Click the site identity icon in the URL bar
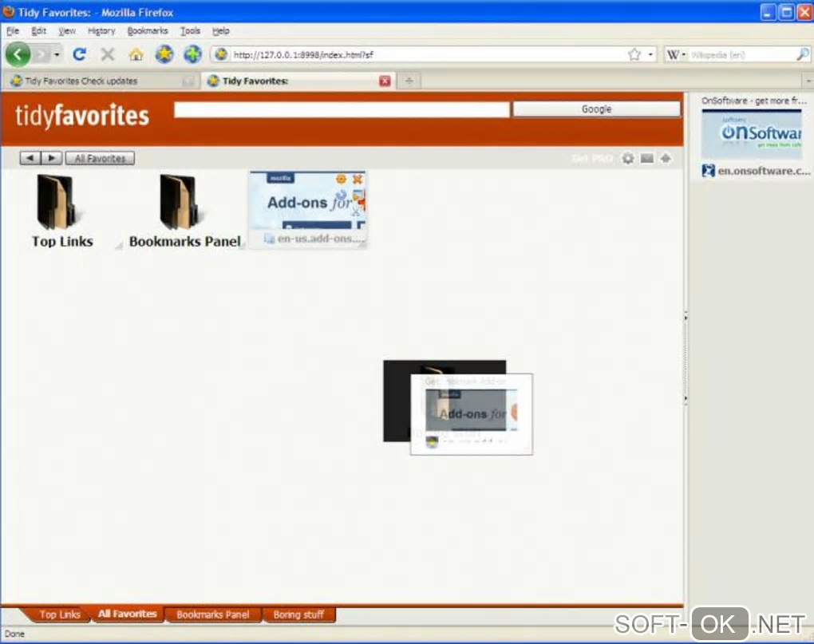814x644 pixels. (220, 54)
